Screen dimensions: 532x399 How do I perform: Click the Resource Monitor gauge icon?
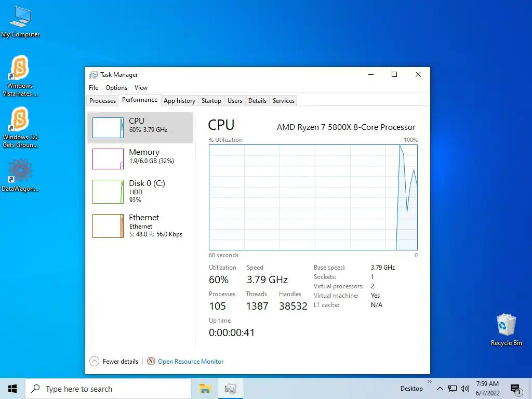pos(151,362)
